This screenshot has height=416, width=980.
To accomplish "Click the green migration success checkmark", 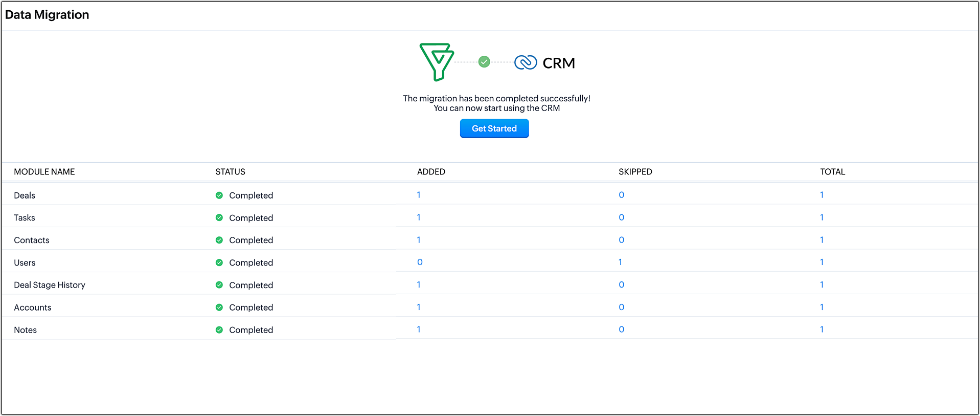I will 484,62.
